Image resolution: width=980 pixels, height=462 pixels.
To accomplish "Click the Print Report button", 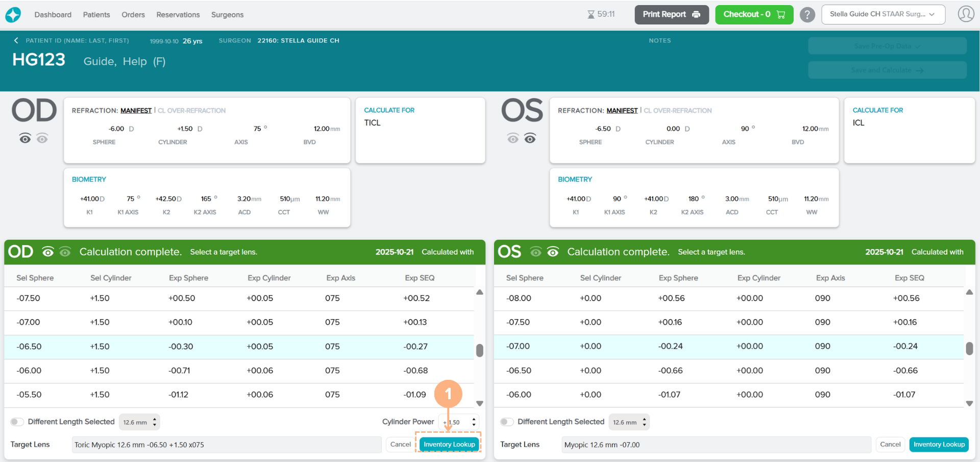I will point(671,14).
